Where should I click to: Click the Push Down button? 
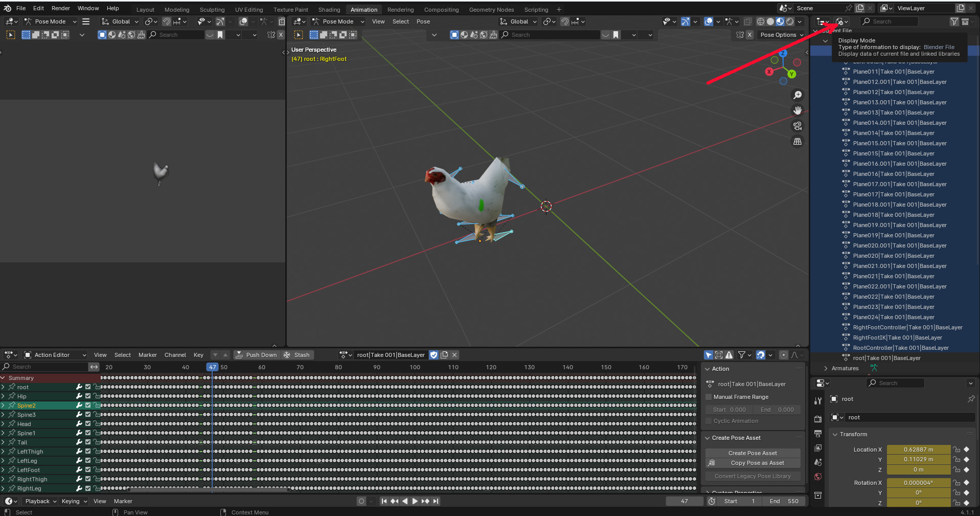(256, 355)
